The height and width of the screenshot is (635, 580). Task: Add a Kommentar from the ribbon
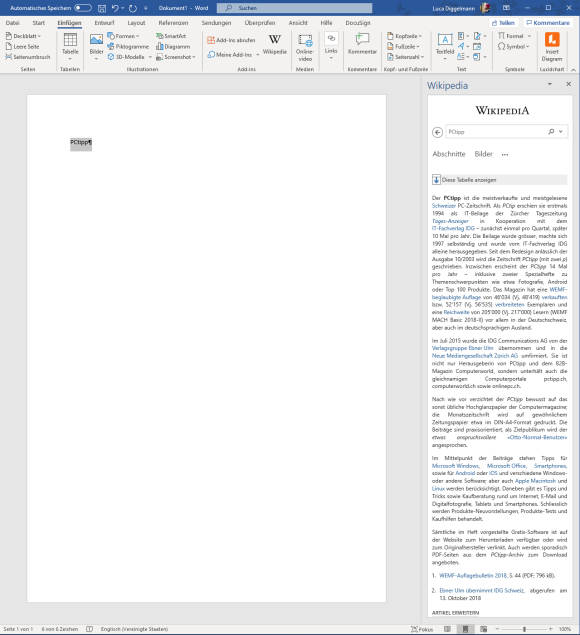click(x=362, y=44)
